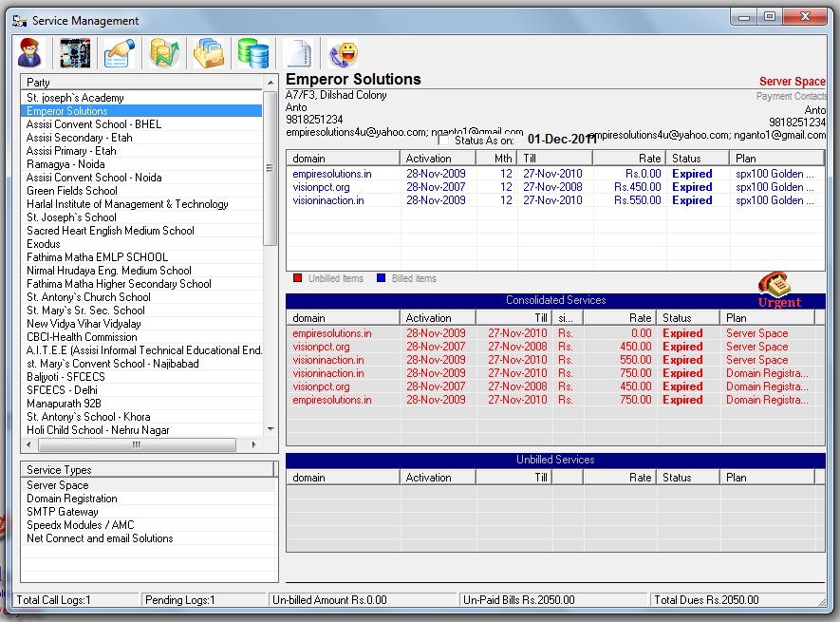
Task: Click the Service Management title bar icon
Action: 20,21
